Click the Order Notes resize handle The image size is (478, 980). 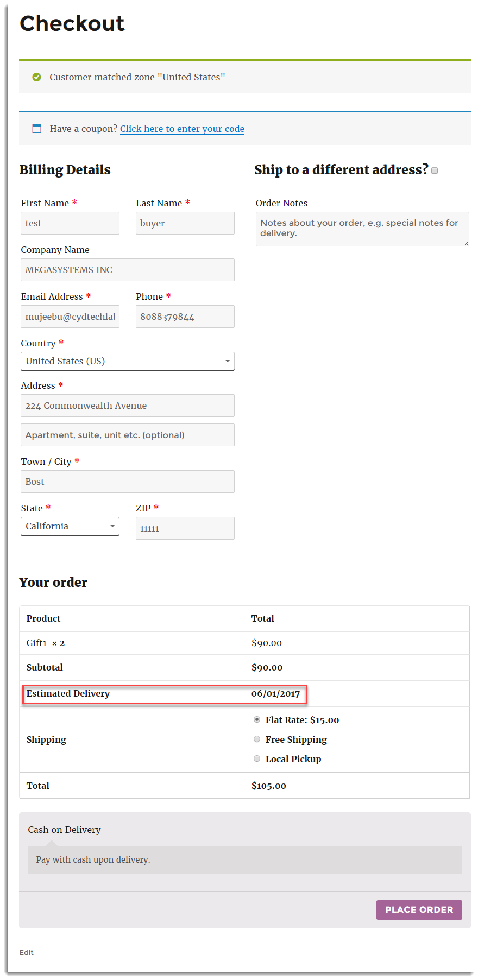point(466,243)
